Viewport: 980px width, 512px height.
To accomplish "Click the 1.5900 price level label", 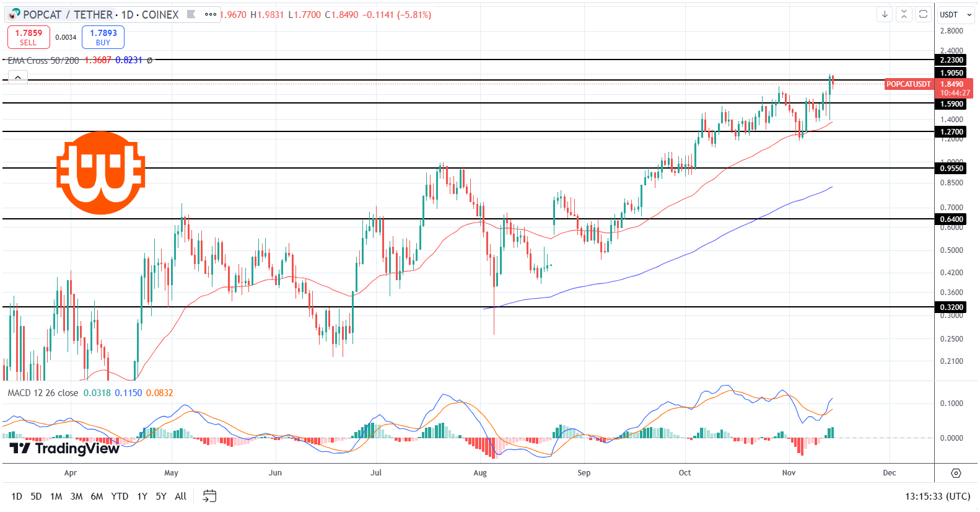I will [x=952, y=104].
